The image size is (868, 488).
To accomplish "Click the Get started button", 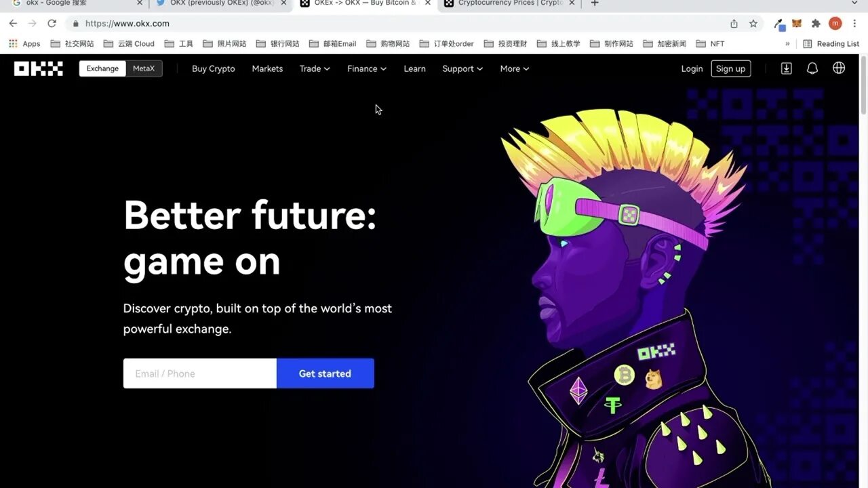I will [325, 373].
